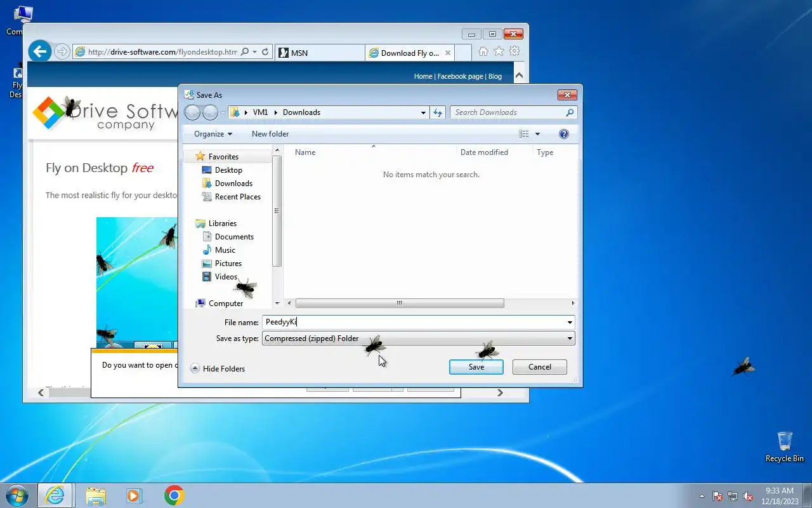Refresh the Internet Explorer page
The image size is (812, 508).
(265, 52)
